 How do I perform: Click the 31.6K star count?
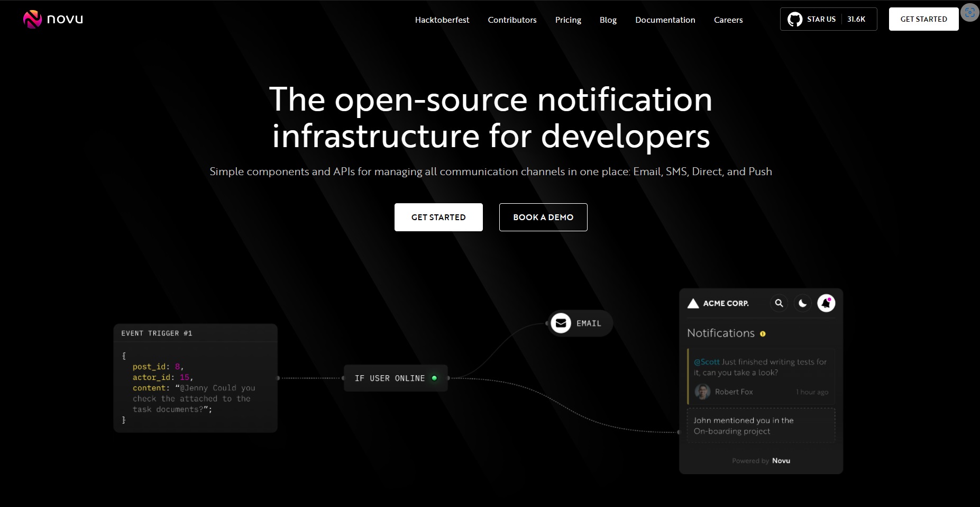click(856, 19)
